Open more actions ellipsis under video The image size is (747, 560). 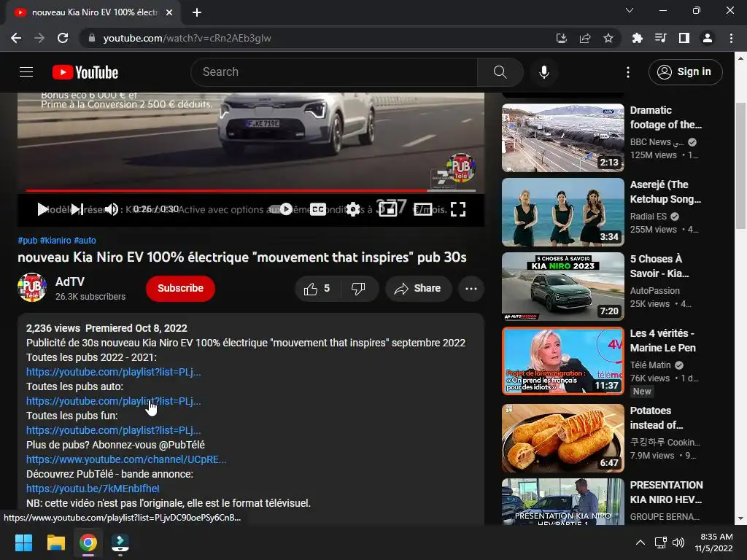point(471,288)
